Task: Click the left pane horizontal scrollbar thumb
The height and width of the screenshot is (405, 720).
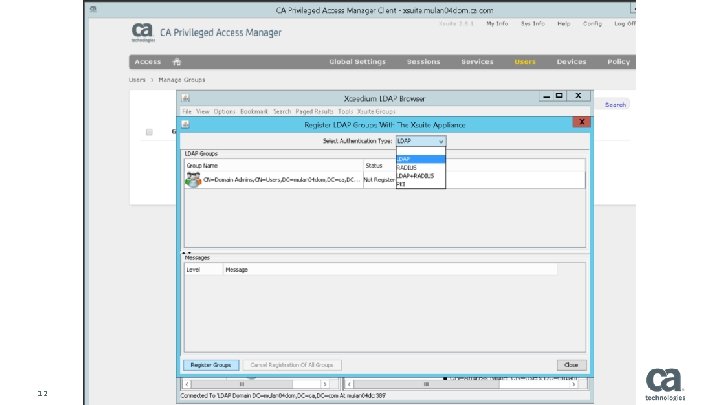Action: pyautogui.click(x=242, y=384)
